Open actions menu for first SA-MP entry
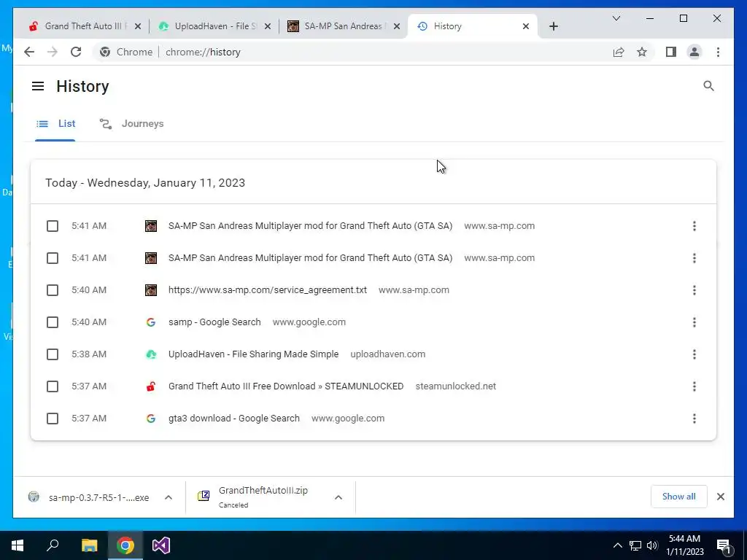 pos(694,226)
